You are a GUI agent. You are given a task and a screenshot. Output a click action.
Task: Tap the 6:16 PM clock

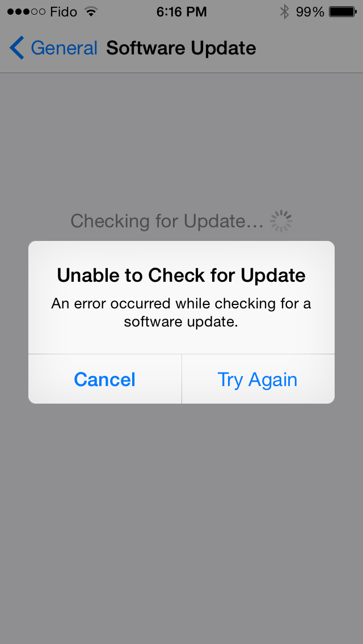[181, 12]
